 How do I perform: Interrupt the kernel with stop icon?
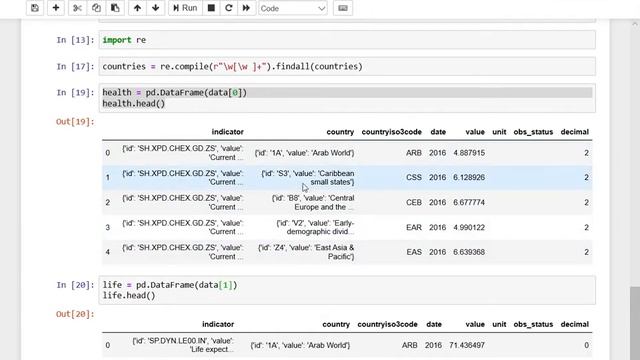click(x=211, y=8)
